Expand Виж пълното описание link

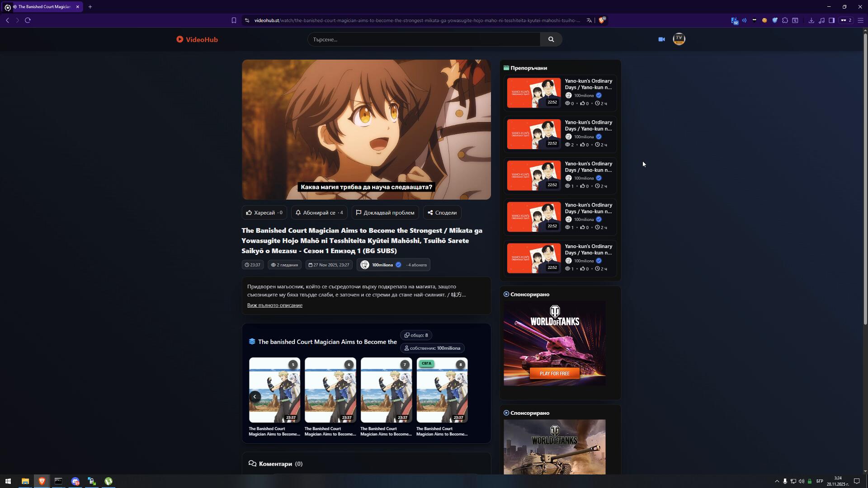[x=274, y=305]
